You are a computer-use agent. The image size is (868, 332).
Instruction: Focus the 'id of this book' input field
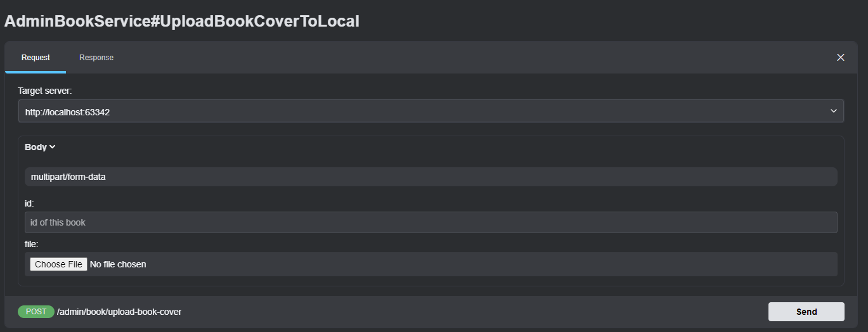[x=431, y=222]
